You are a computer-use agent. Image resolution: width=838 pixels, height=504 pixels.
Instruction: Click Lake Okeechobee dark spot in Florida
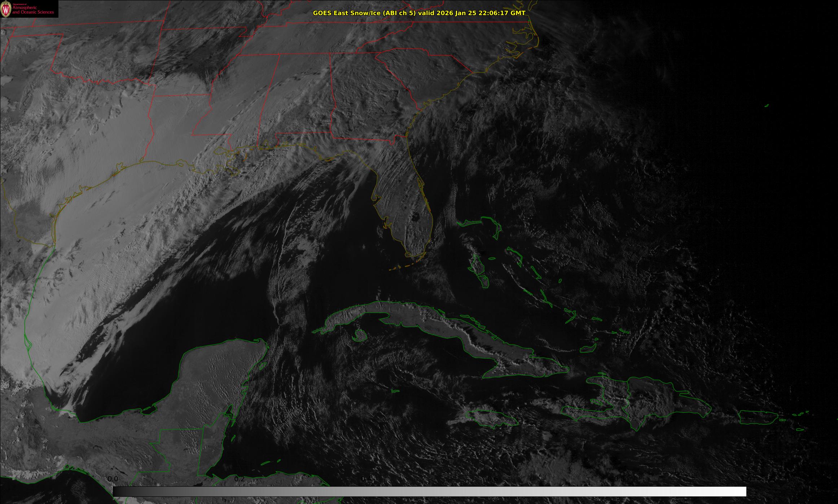coord(416,217)
